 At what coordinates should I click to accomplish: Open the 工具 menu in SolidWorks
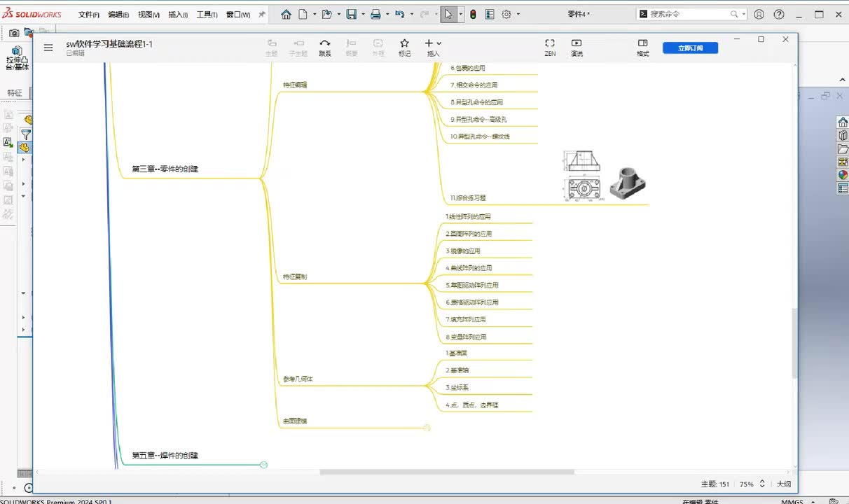click(x=207, y=15)
